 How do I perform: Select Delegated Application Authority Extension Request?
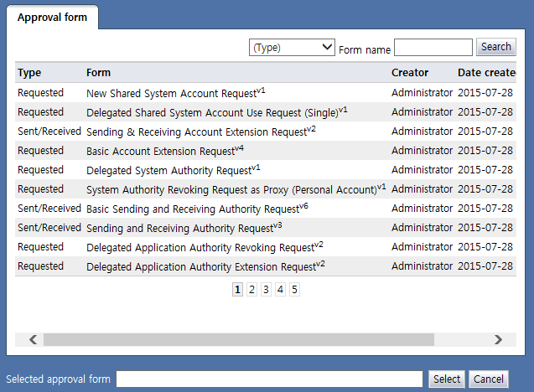201,267
